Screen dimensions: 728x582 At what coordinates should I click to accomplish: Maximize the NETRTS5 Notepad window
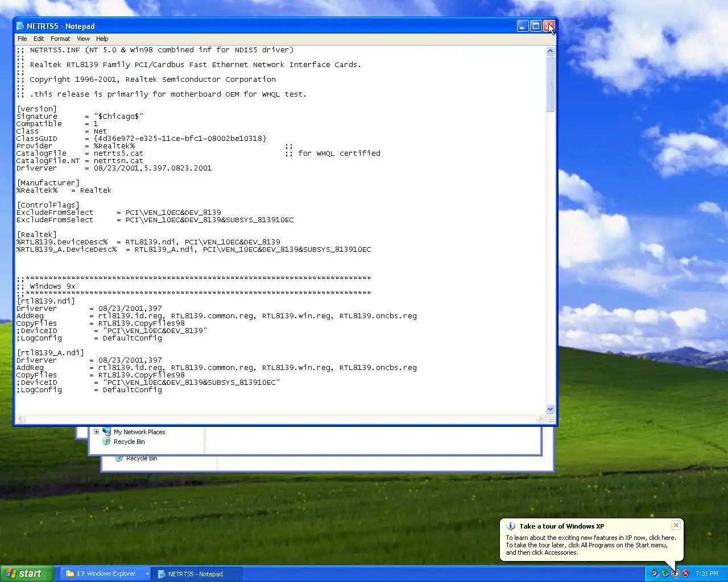tap(536, 26)
